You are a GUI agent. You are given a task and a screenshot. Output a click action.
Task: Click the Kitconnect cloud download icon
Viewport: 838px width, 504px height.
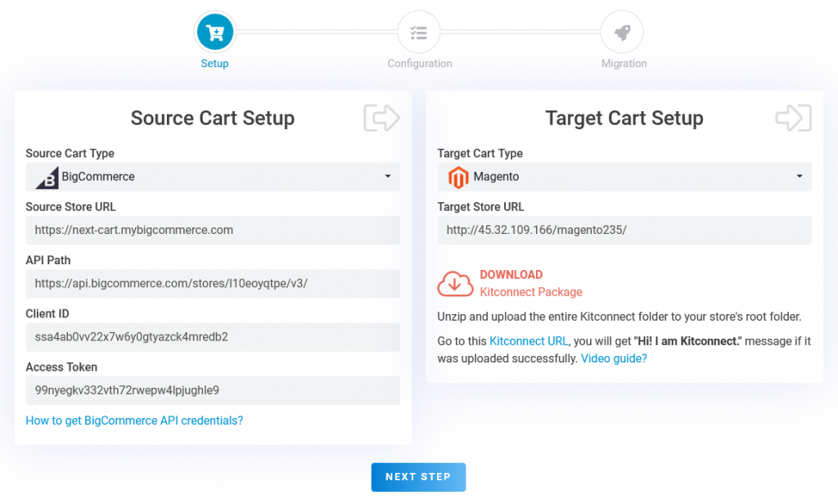tap(455, 283)
